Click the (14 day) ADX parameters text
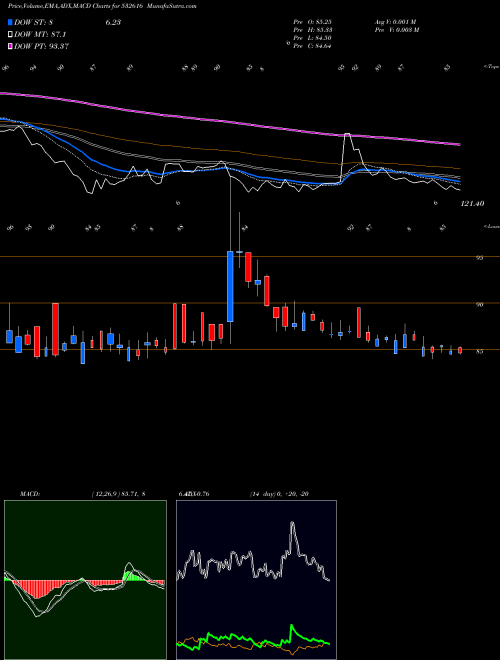The height and width of the screenshot is (660, 500). tap(279, 494)
